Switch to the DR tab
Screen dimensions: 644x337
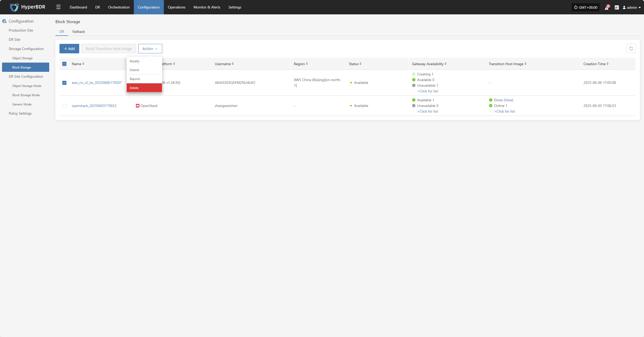click(62, 32)
